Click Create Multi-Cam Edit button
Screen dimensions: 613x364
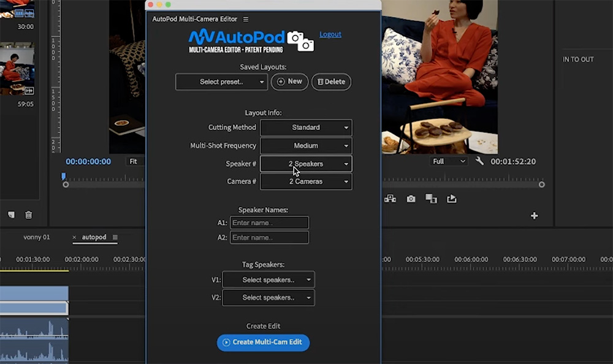point(263,343)
